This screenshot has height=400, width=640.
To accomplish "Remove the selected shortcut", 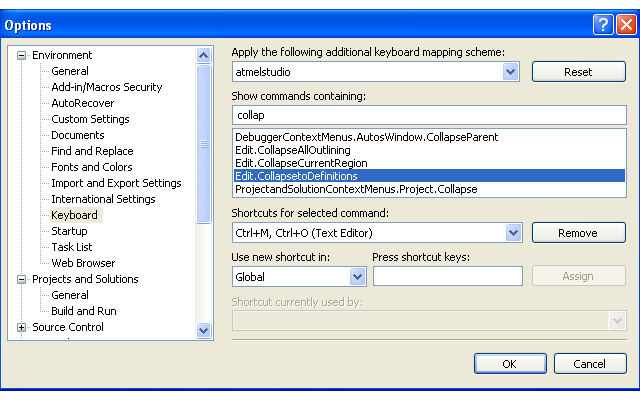I will [577, 233].
